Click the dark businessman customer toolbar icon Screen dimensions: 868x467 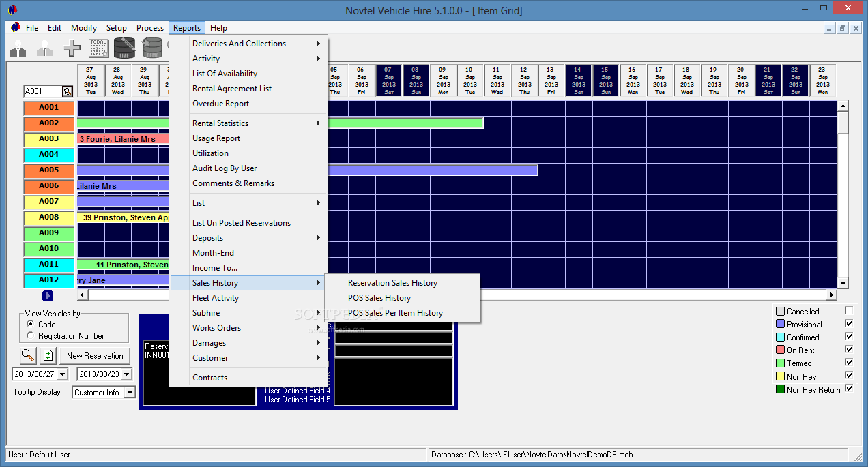pos(18,48)
